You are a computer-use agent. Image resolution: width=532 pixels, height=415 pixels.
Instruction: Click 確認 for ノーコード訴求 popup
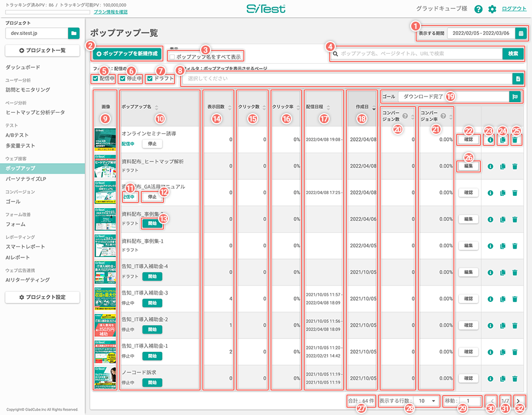[468, 378]
